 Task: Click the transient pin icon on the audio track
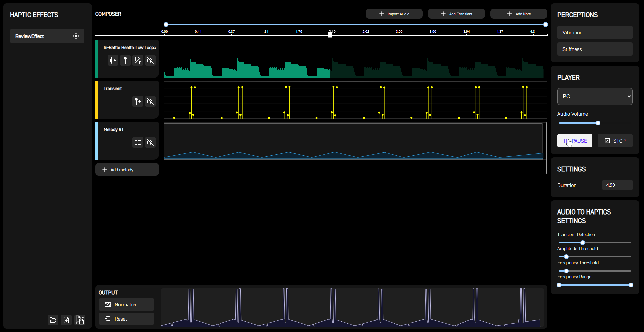click(x=125, y=60)
